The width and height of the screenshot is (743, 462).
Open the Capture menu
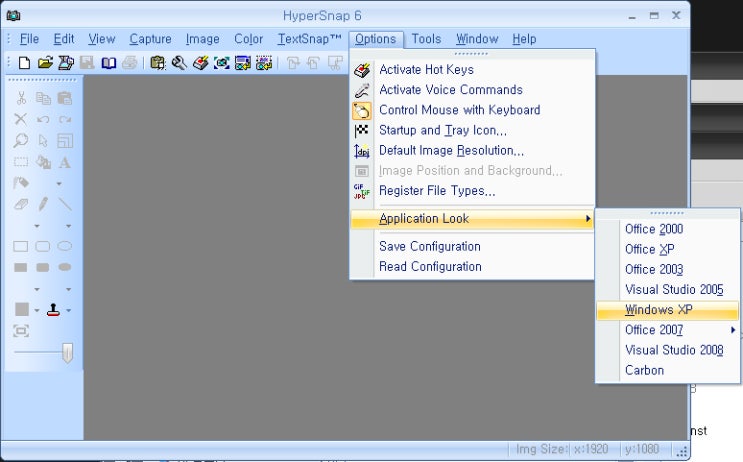pos(150,39)
